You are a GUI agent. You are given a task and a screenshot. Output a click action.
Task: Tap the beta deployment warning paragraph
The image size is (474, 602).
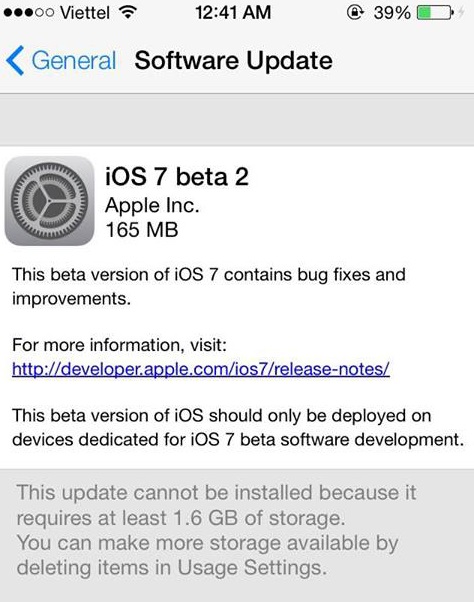(x=238, y=427)
